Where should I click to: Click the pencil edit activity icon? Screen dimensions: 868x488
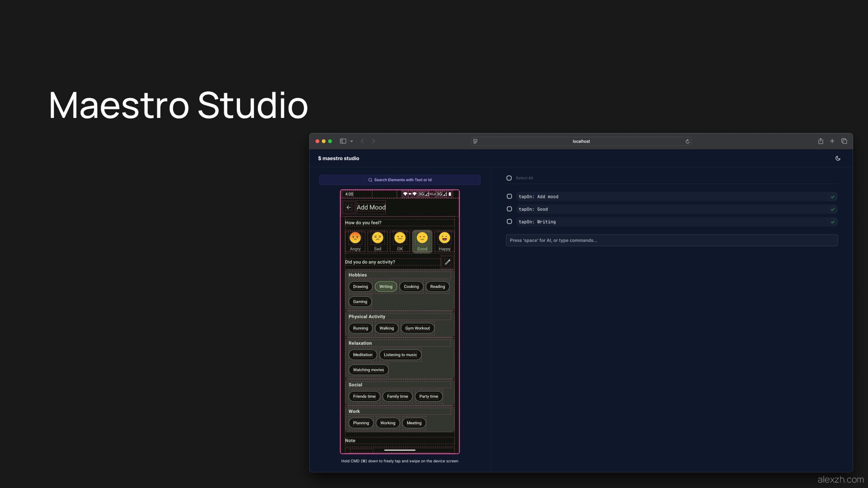pos(447,262)
